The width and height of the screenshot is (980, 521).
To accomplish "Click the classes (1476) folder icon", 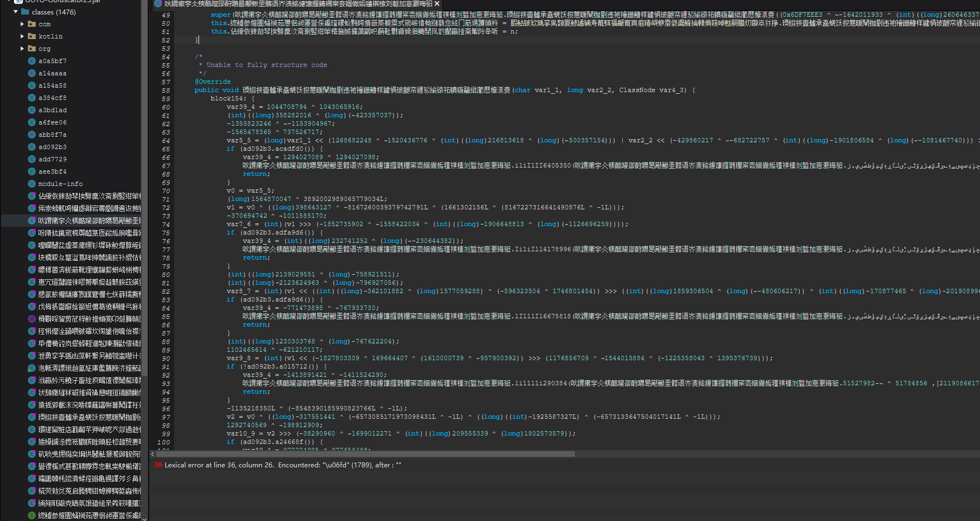I will coord(25,12).
